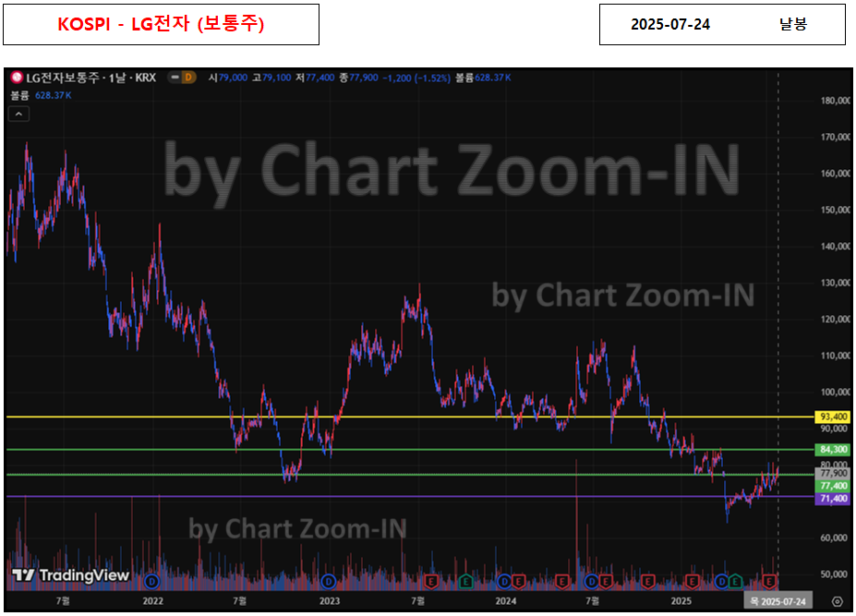Click the 2025 label on time axis

point(681,601)
